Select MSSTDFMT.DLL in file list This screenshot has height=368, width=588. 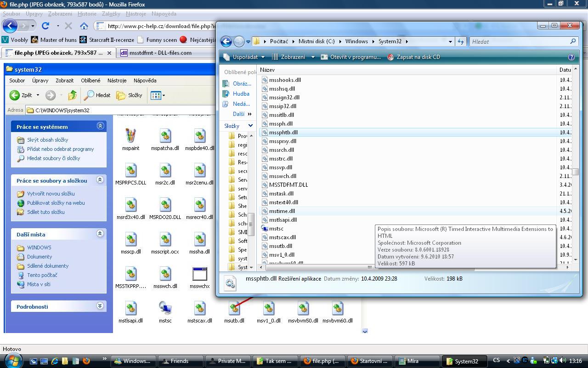pyautogui.click(x=288, y=185)
